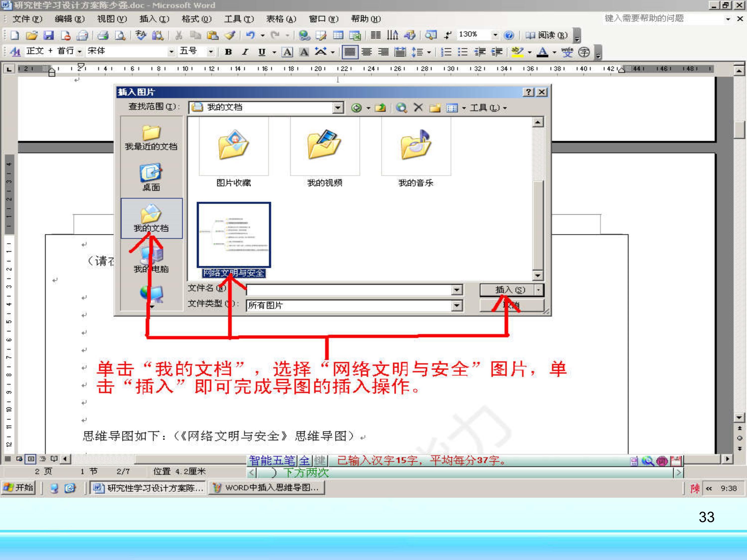Toggle bold formatting

(228, 52)
